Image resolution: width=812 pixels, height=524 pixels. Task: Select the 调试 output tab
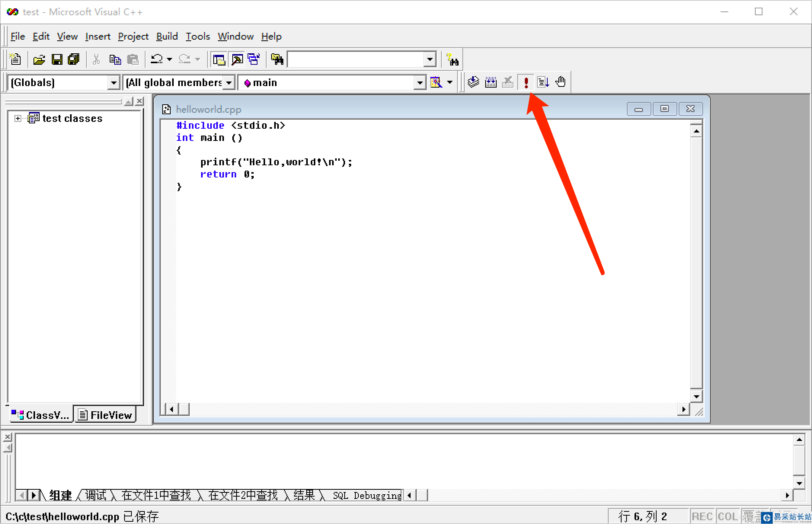tap(96, 495)
